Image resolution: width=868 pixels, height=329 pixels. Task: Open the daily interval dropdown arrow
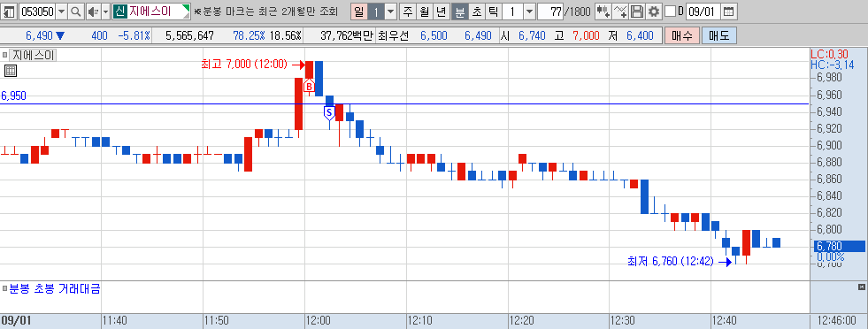tap(391, 11)
